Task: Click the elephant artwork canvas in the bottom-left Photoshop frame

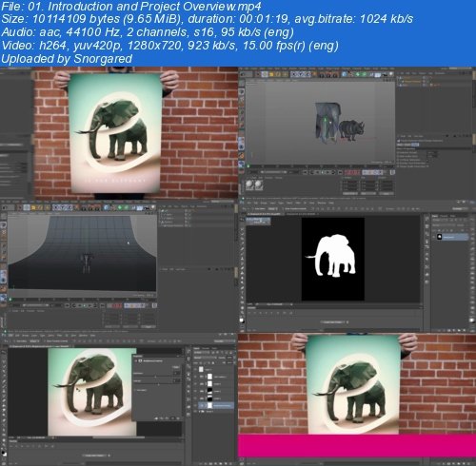Action: (x=92, y=392)
